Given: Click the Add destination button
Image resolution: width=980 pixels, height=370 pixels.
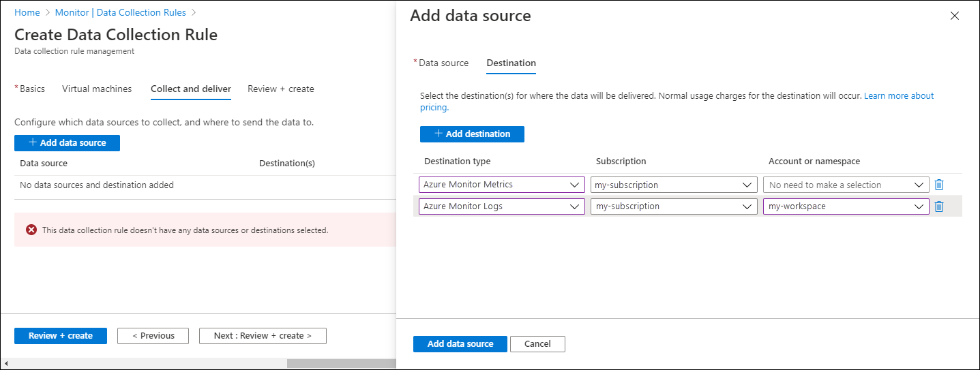Looking at the screenshot, I should pos(472,134).
